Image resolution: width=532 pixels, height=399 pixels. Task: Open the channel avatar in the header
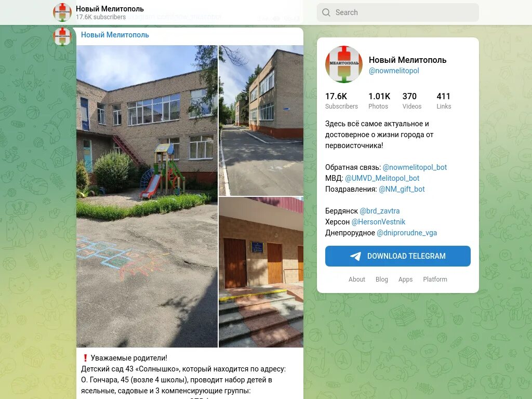[x=62, y=12]
